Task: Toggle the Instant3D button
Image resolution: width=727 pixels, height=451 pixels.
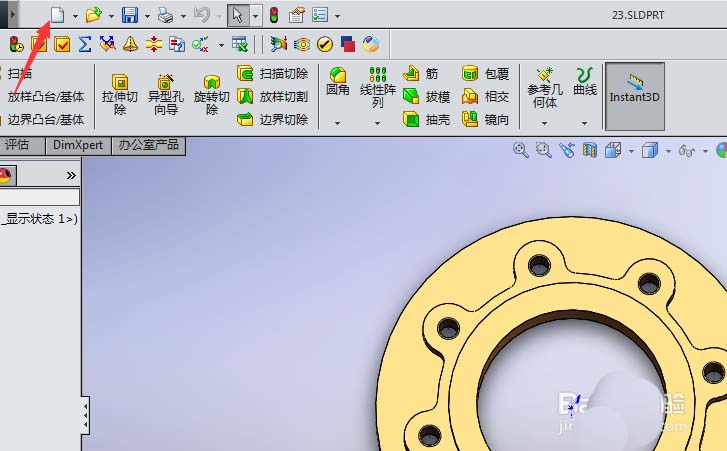Action: tap(635, 89)
